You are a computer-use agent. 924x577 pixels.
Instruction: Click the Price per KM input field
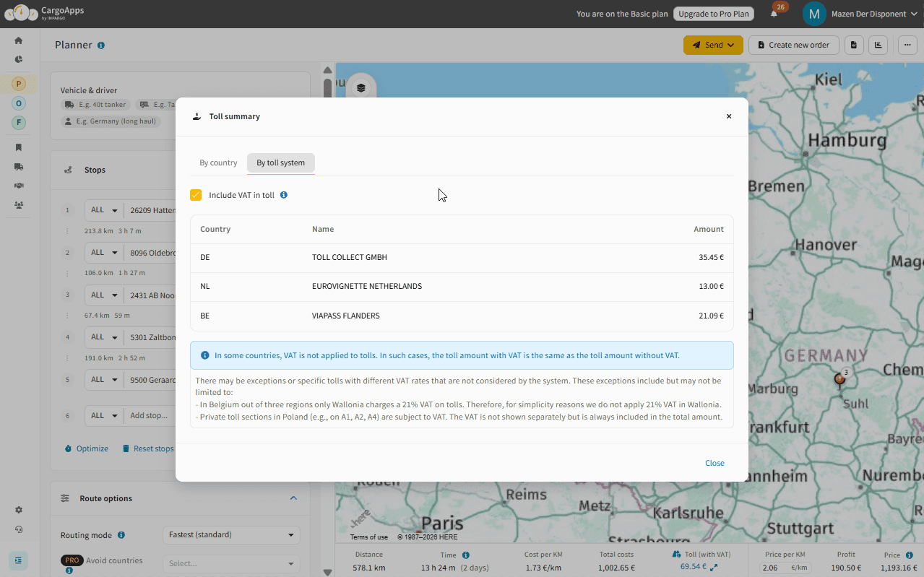pos(774,568)
